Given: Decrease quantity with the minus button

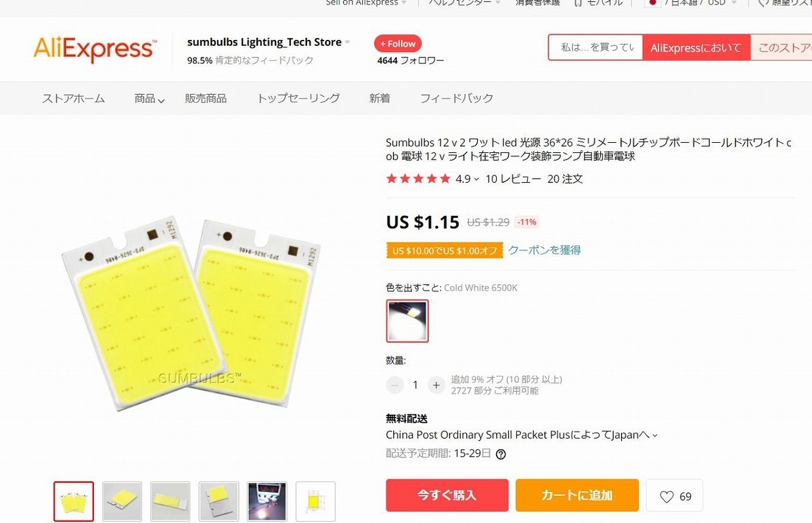Looking at the screenshot, I should [x=394, y=385].
